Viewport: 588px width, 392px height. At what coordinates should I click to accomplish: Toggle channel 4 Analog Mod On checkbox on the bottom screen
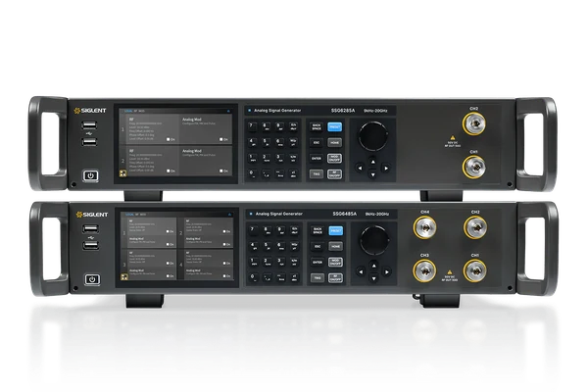tap(224, 275)
